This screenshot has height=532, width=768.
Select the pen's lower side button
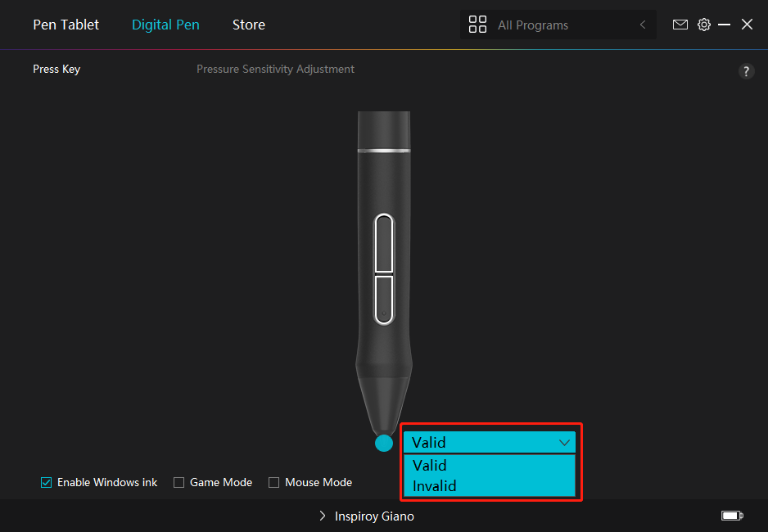(384, 298)
